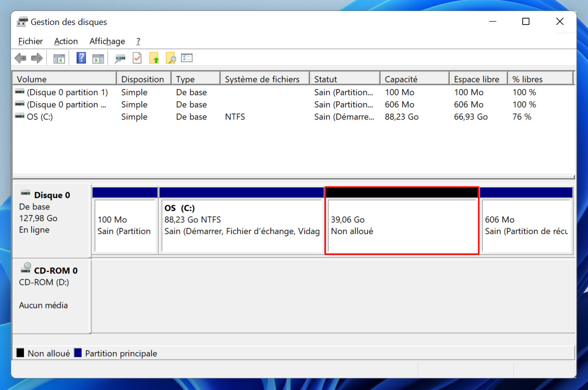Screen dimensions: 588x390
Task: Click the Gestion des disques title bar icon
Action: [x=22, y=22]
